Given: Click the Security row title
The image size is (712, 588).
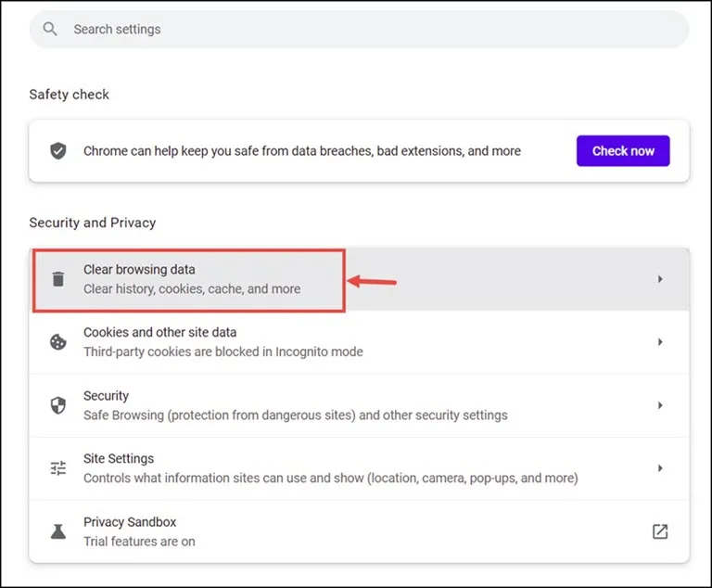Looking at the screenshot, I should [107, 396].
